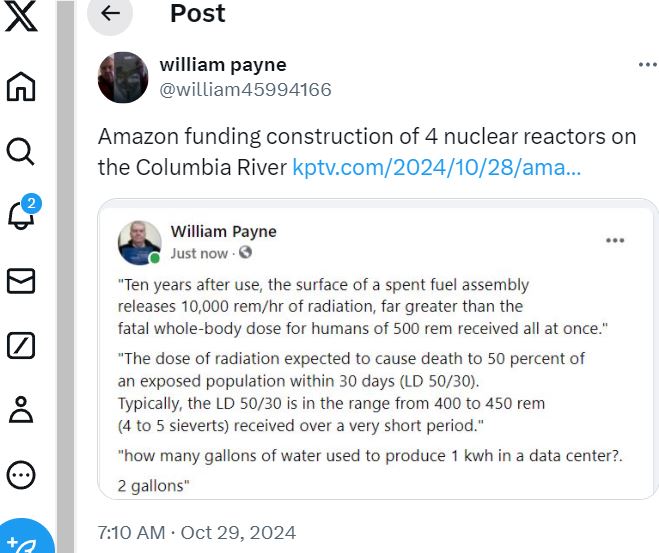The image size is (659, 553).
Task: Open the kptv.com article link
Action: tap(437, 167)
